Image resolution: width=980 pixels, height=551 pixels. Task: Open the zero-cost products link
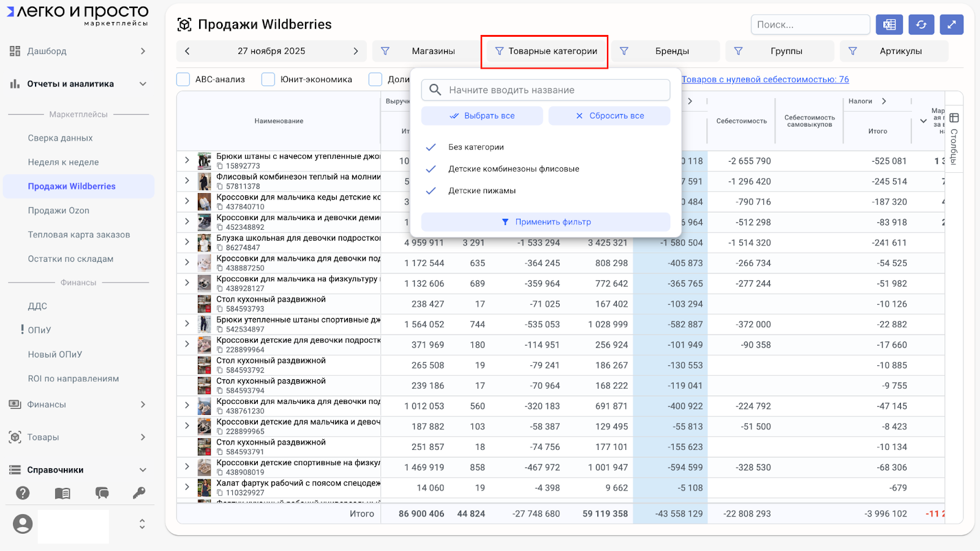click(x=765, y=79)
